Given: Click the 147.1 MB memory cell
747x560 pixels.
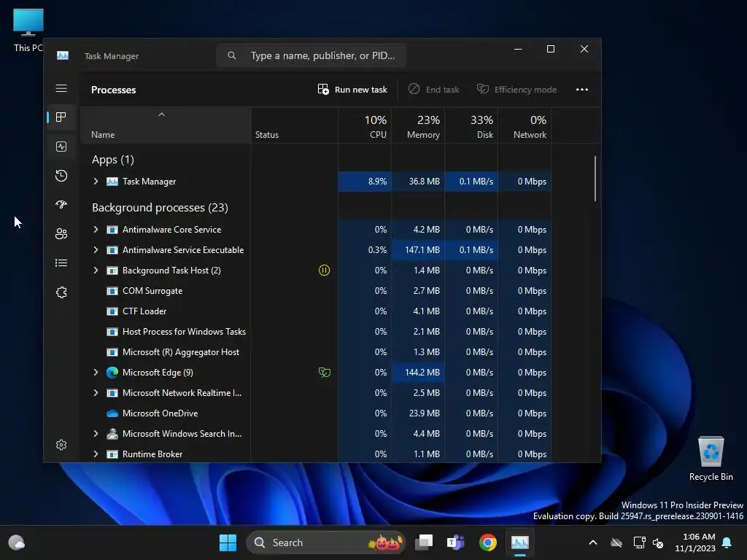Looking at the screenshot, I should (418, 250).
